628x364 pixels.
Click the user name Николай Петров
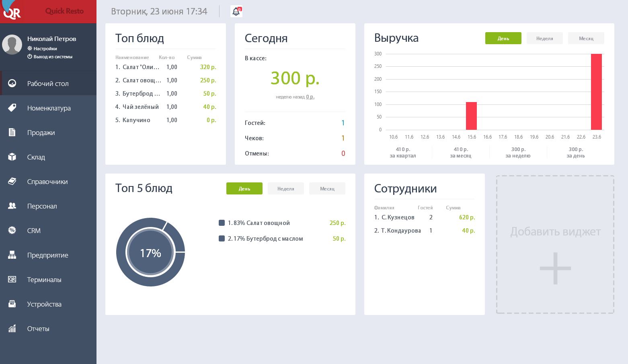point(52,39)
